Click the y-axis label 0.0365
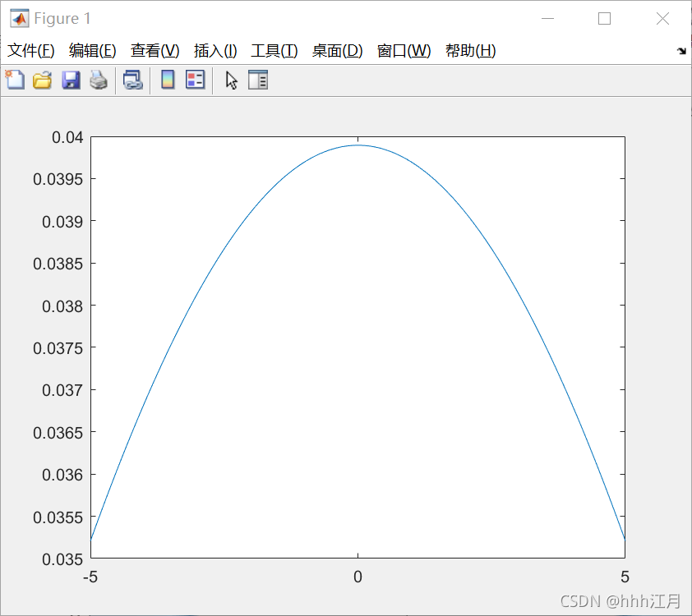Screen dimensions: 692x616 pos(58,433)
